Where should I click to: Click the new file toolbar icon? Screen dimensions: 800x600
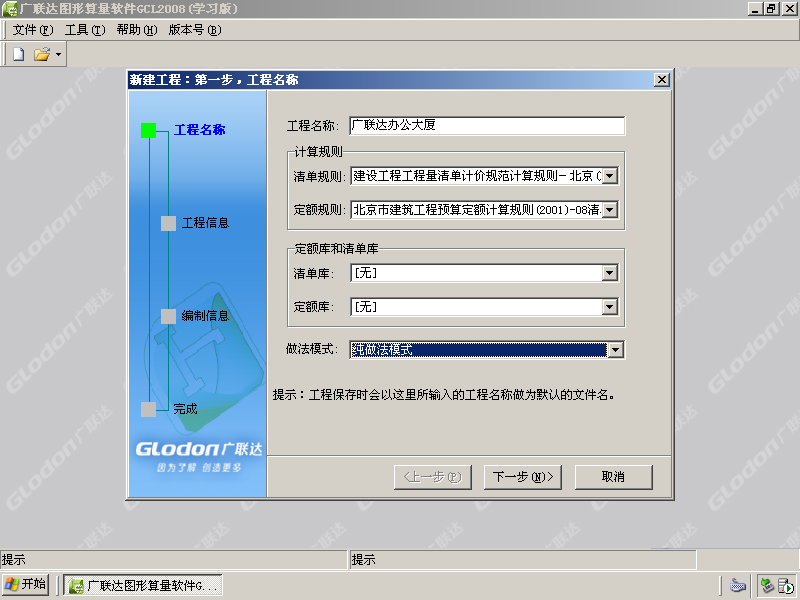point(18,54)
